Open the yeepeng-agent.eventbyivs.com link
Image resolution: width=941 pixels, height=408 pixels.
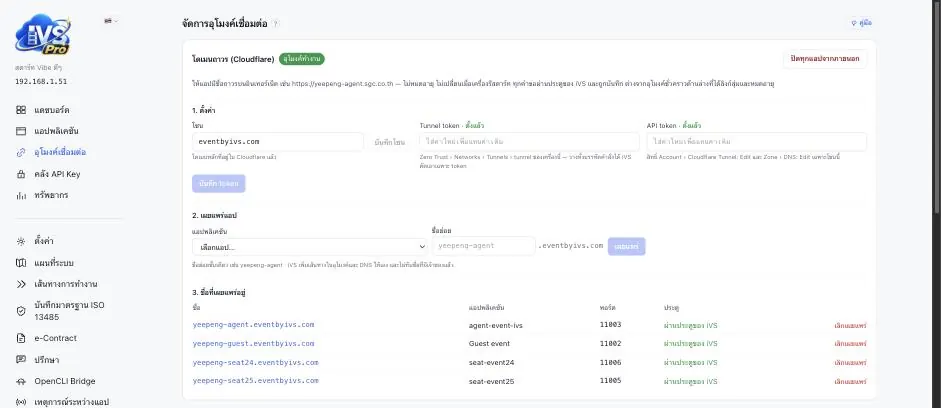253,325
